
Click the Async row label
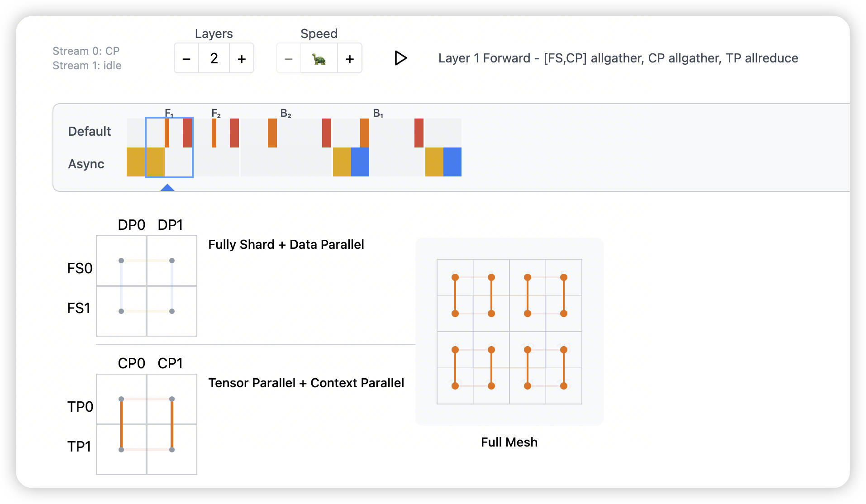click(86, 164)
